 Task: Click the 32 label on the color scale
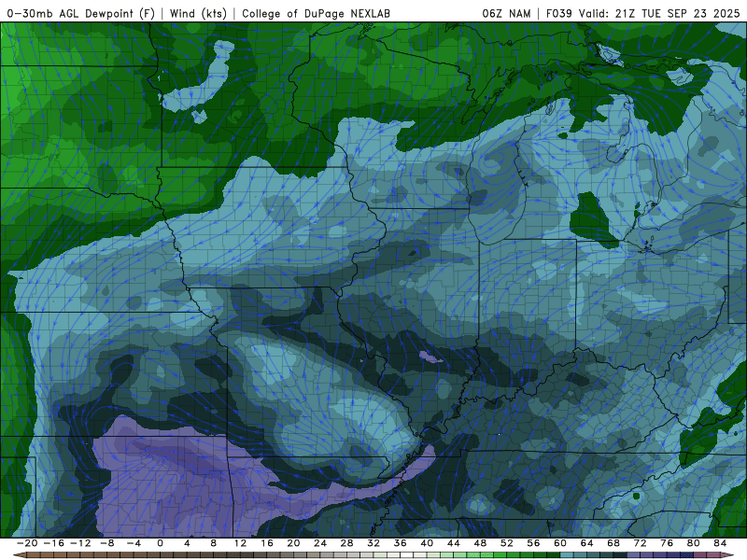373,543
